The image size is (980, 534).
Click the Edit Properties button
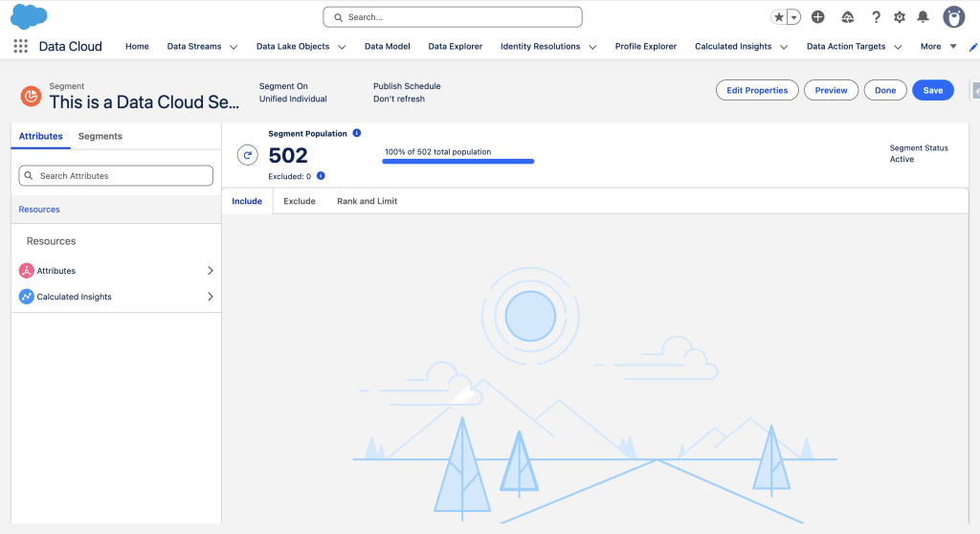pos(757,90)
